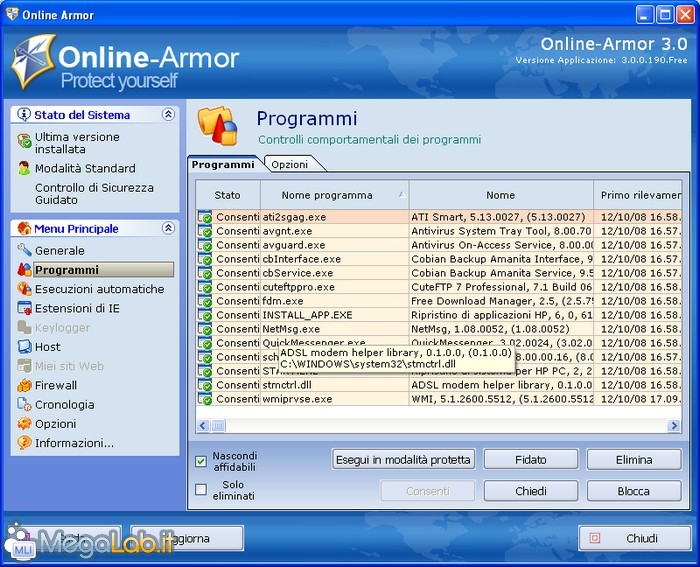Open Opzioni icon in sidebar

tap(25, 424)
